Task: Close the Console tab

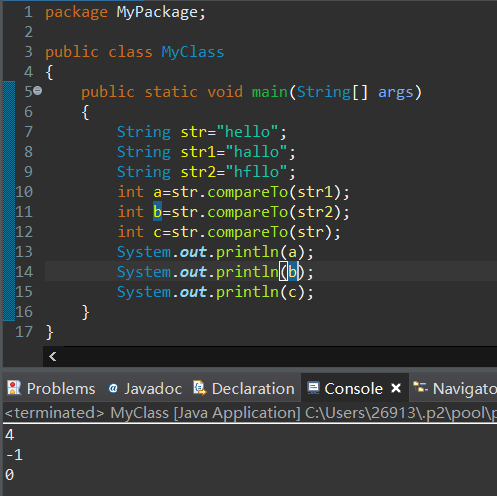Action: click(x=396, y=388)
